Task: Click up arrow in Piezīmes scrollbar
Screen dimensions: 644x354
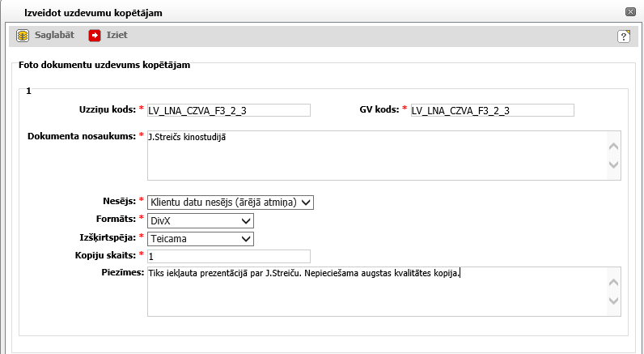Action: click(613, 284)
